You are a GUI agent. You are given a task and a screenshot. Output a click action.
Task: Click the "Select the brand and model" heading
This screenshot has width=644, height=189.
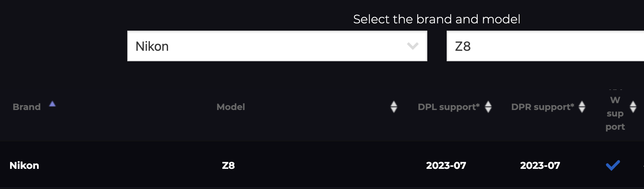(x=437, y=19)
